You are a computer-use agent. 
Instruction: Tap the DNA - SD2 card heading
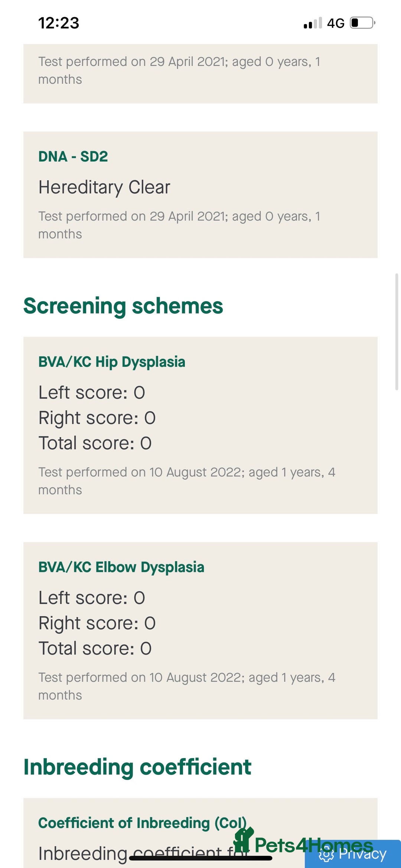pos(73,157)
